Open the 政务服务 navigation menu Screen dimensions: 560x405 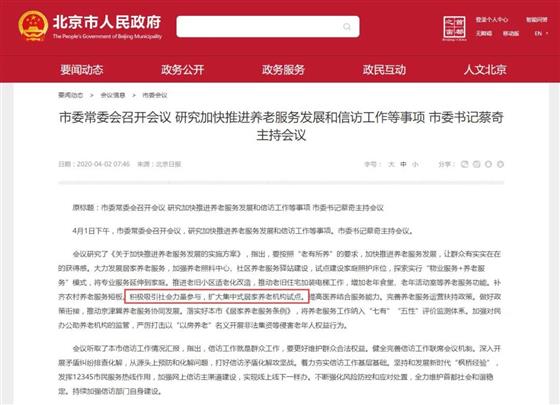pos(283,69)
